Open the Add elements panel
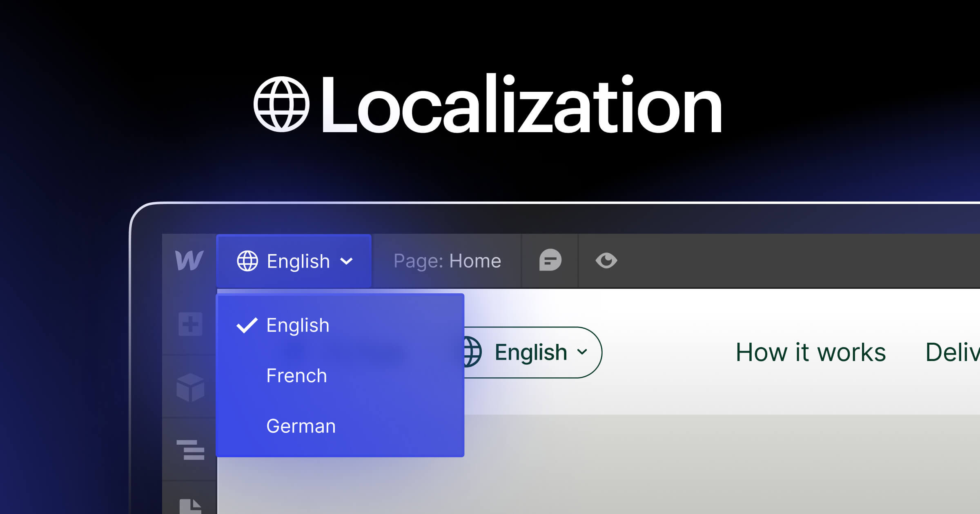 point(190,324)
